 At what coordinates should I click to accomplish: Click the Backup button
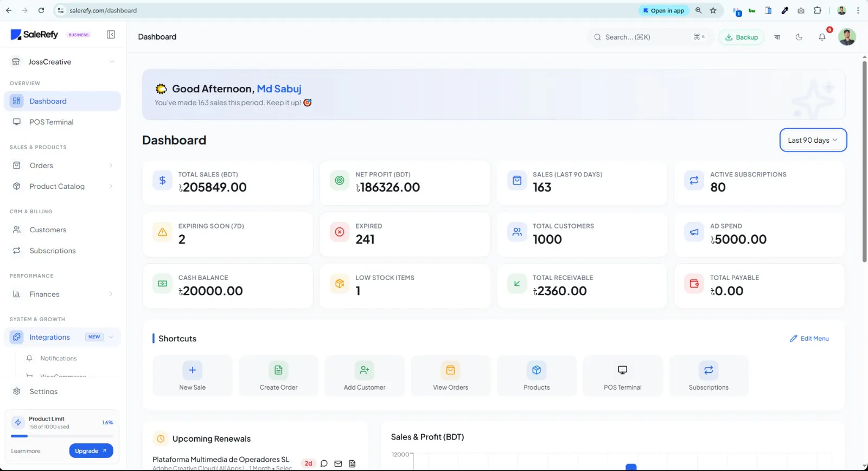coord(741,37)
